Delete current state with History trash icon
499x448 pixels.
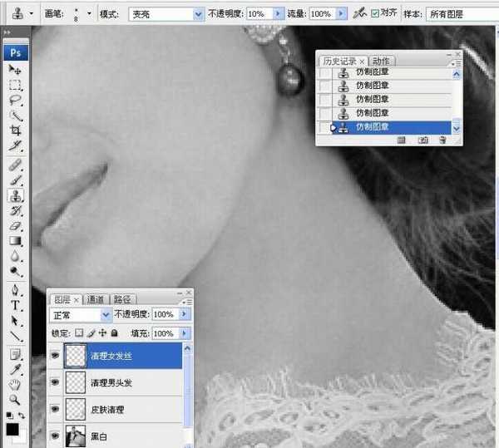click(442, 140)
